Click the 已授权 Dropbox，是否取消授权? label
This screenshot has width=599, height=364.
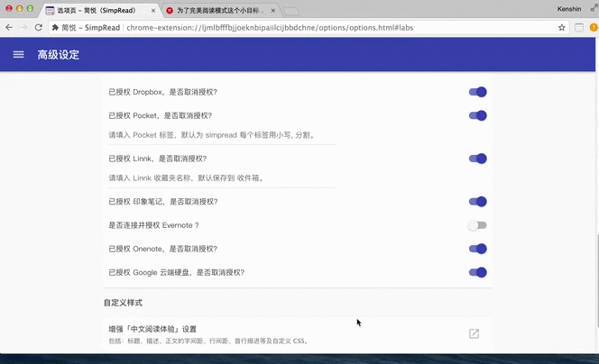[163, 92]
